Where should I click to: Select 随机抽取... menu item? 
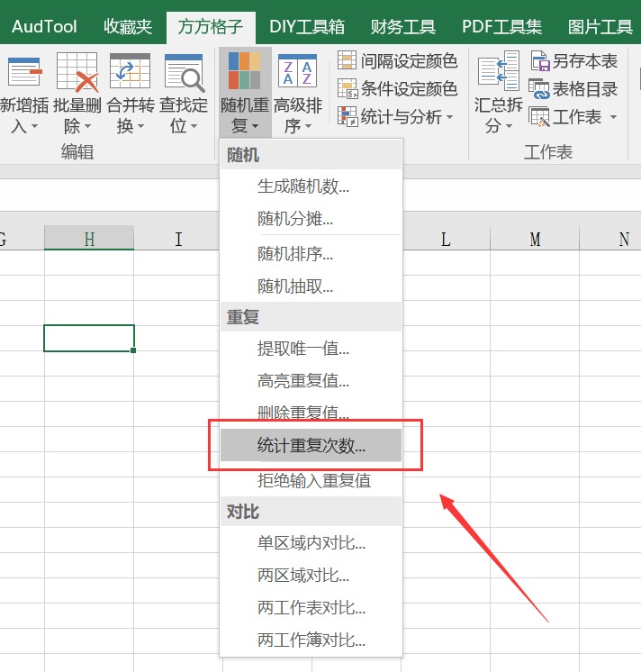(x=311, y=286)
